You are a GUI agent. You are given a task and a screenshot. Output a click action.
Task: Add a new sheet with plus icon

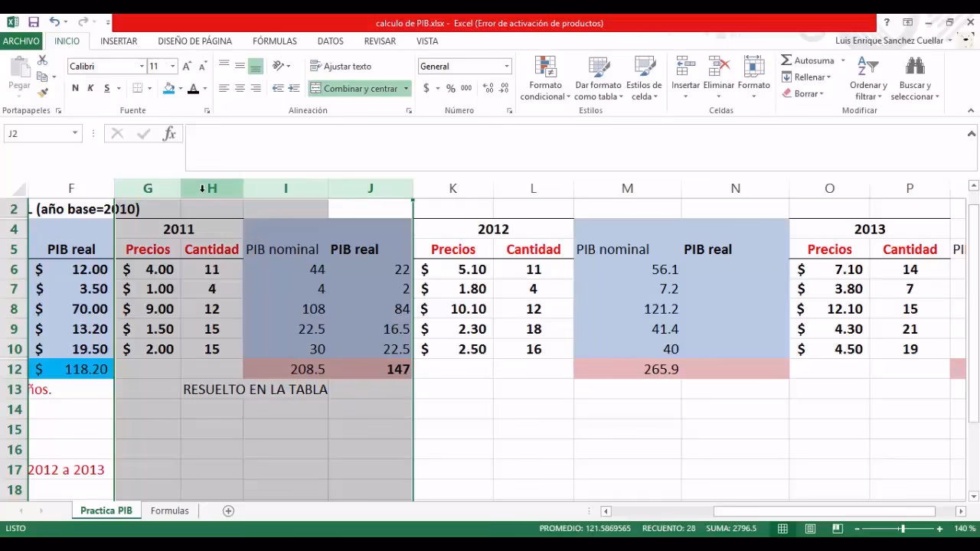point(228,510)
